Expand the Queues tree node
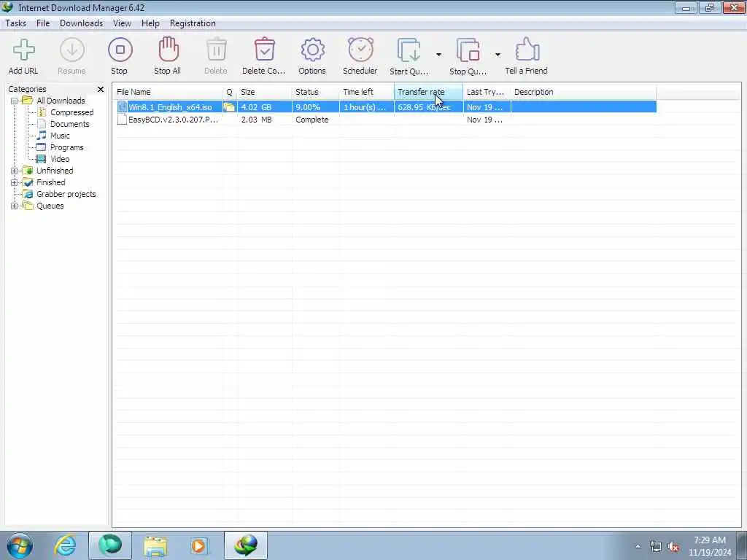The height and width of the screenshot is (560, 747). (x=15, y=206)
